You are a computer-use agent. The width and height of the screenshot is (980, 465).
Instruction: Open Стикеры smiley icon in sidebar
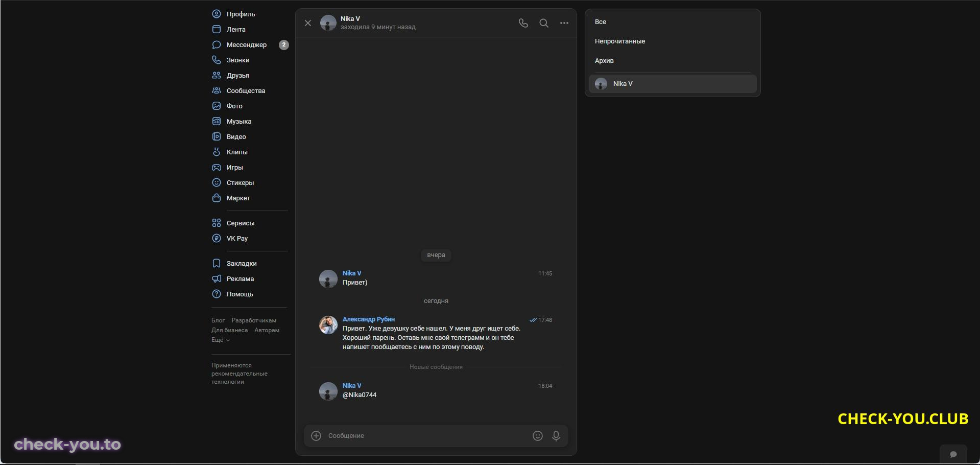click(x=217, y=182)
